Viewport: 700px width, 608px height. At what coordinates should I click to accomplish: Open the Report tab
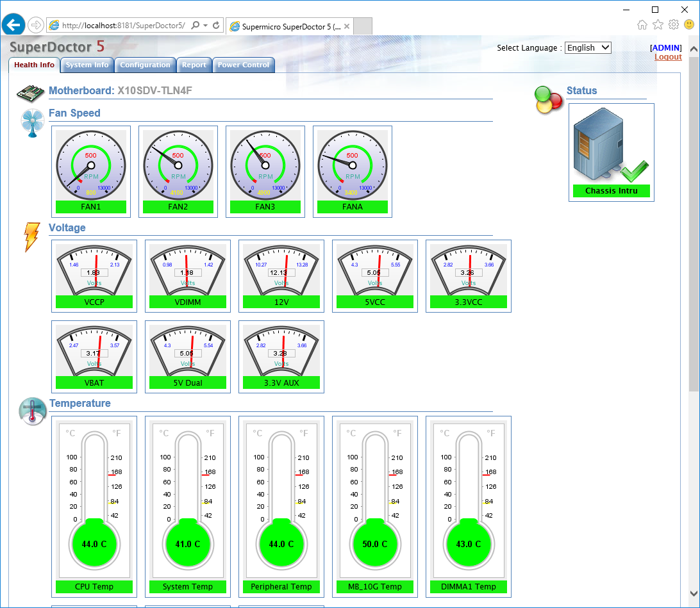point(194,65)
